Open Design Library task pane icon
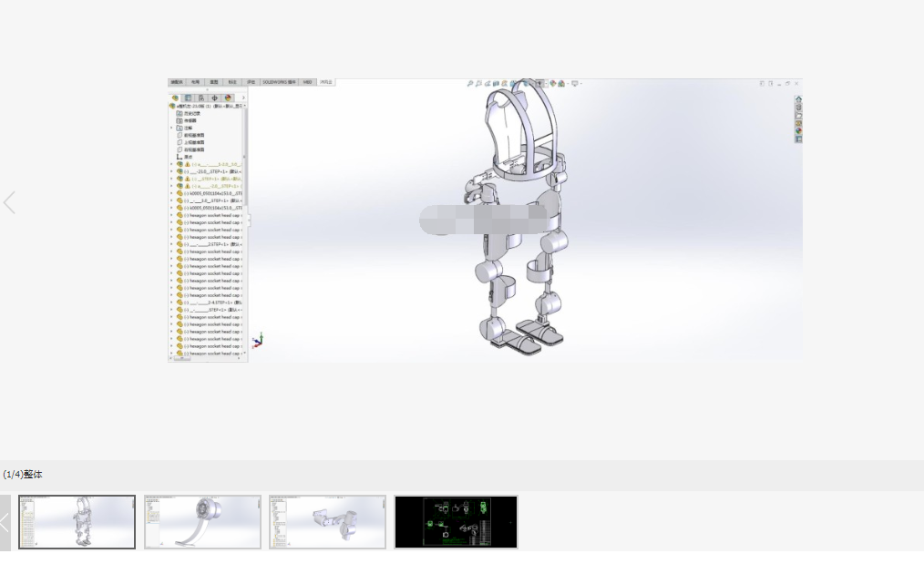 coord(798,108)
